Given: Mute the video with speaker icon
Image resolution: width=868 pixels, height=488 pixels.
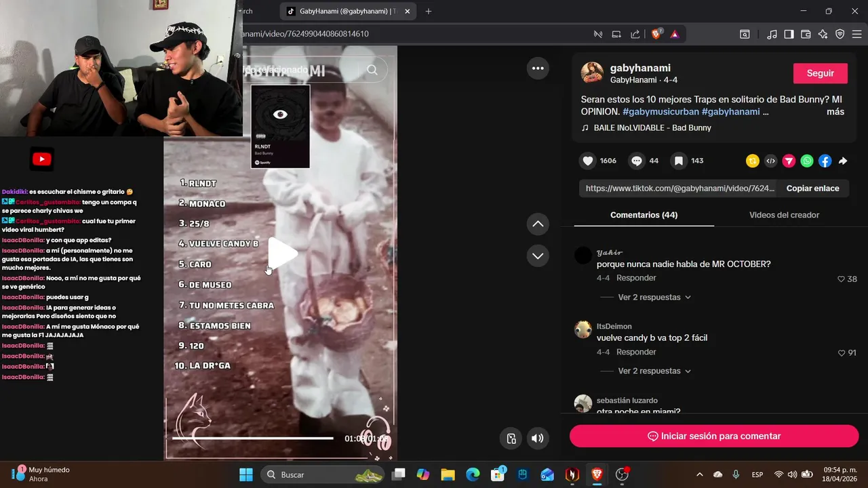Looking at the screenshot, I should click(538, 438).
